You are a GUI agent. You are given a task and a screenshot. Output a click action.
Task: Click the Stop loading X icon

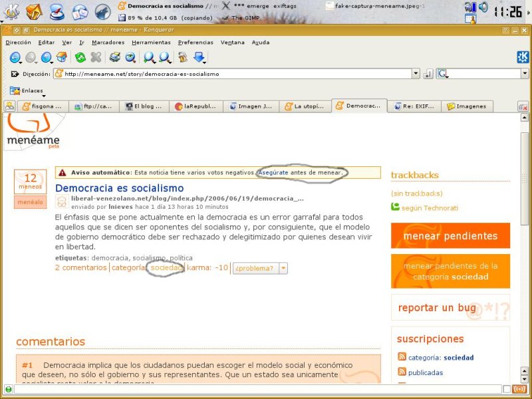[96, 58]
